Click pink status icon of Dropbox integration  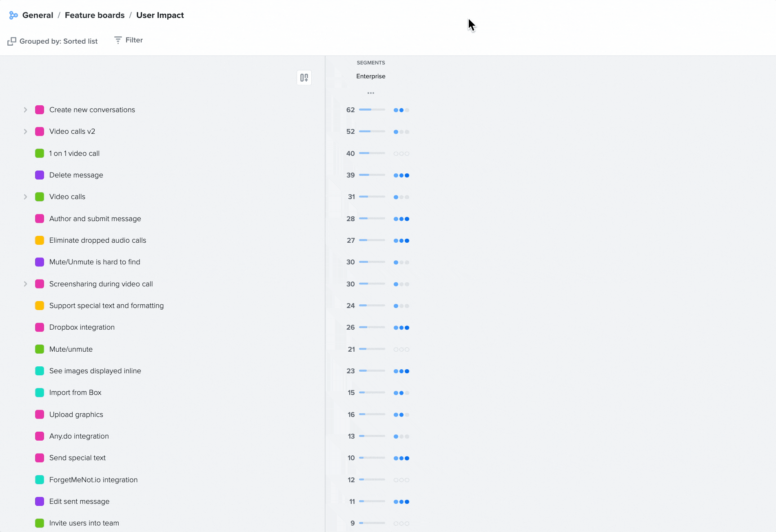(40, 327)
